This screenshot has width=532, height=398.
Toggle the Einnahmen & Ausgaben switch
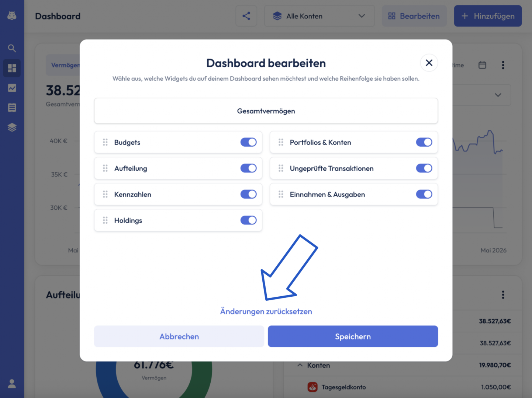tap(424, 194)
